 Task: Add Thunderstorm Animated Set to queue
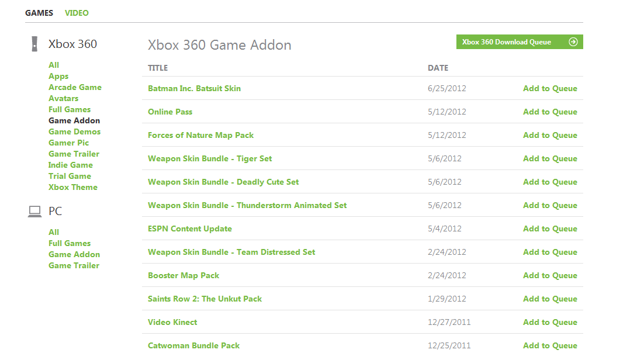pyautogui.click(x=550, y=206)
